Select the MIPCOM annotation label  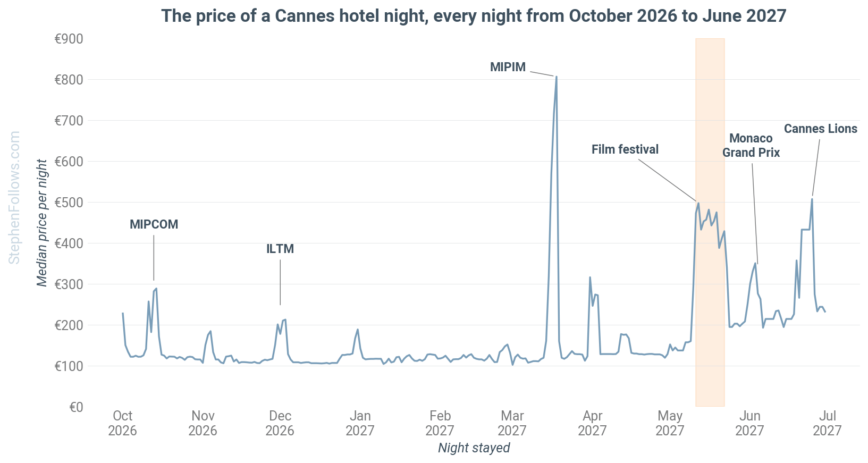[x=154, y=224]
